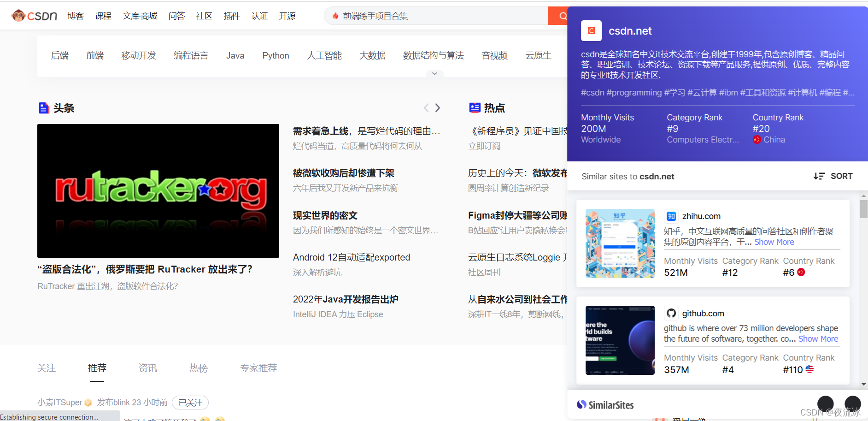Viewport: 868px width, 421px height.
Task: Open article 现实世界的密文
Action: pos(325,215)
